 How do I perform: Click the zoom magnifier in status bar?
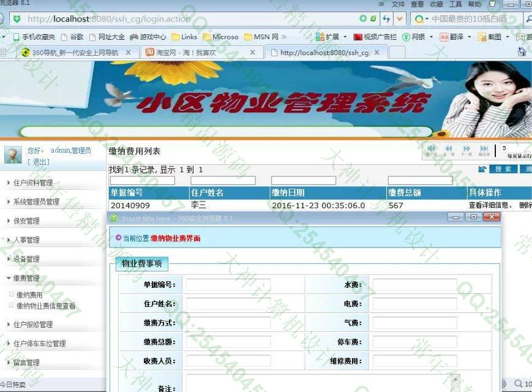click(518, 383)
